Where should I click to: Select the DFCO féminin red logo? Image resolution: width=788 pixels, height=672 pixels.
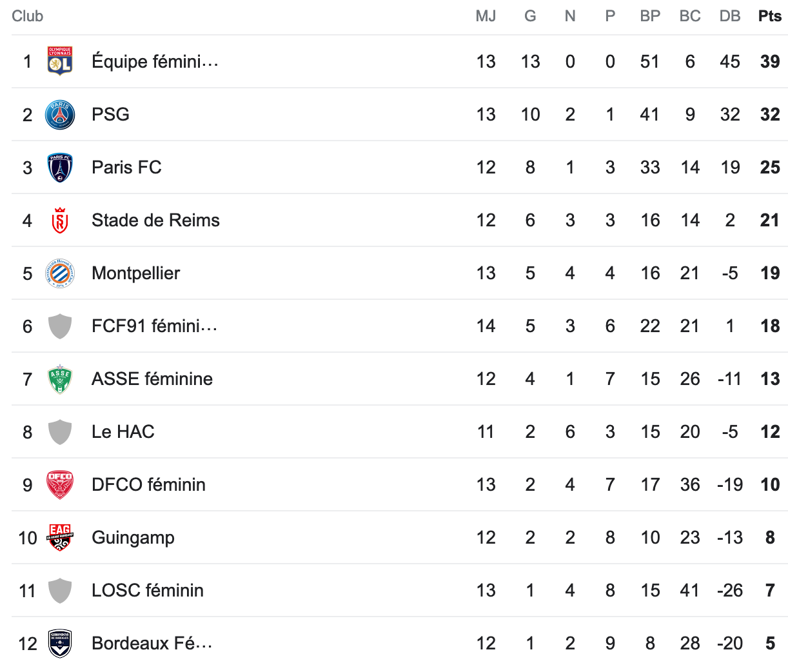click(x=60, y=485)
